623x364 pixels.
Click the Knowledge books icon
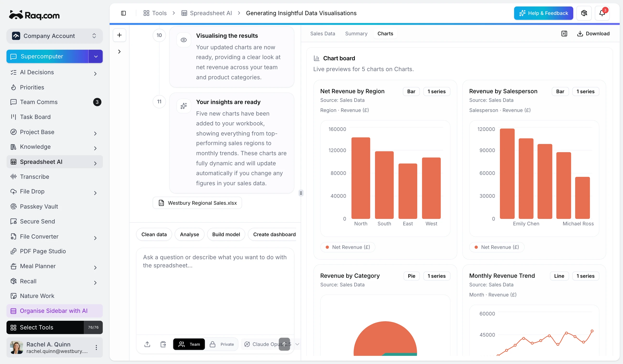click(x=13, y=147)
